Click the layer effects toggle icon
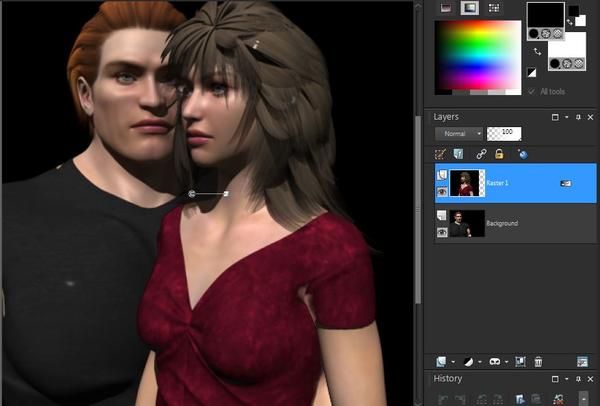This screenshot has height=406, width=600. [x=458, y=154]
